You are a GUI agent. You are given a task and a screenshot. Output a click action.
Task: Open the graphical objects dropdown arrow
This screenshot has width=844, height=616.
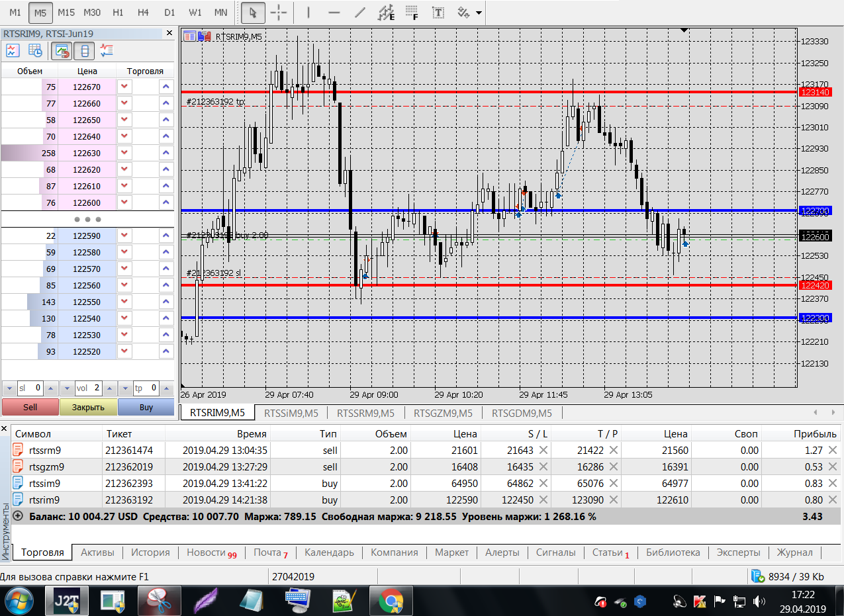(x=479, y=13)
